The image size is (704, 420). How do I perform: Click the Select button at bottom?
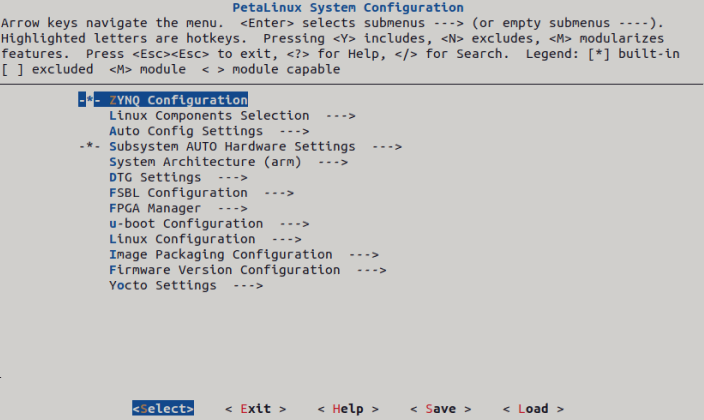(163, 408)
